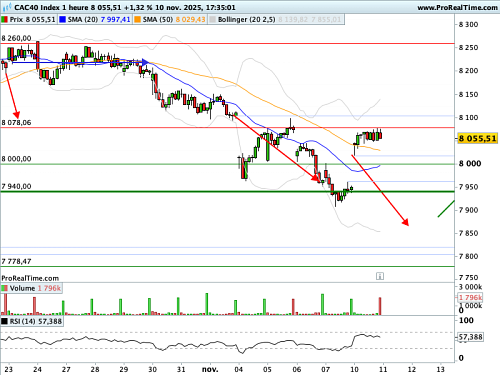Click the ProRealTime.com text above volume panel
The width and height of the screenshot is (500, 375).
pyautogui.click(x=30, y=278)
